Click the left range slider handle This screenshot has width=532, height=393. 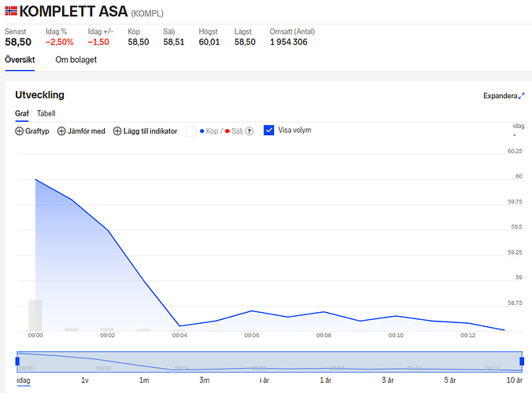pos(17,361)
